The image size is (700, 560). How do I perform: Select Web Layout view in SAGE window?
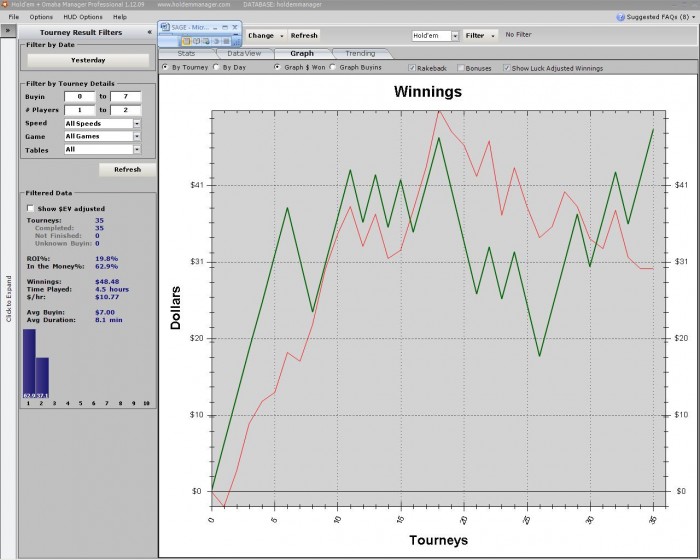tap(206, 41)
